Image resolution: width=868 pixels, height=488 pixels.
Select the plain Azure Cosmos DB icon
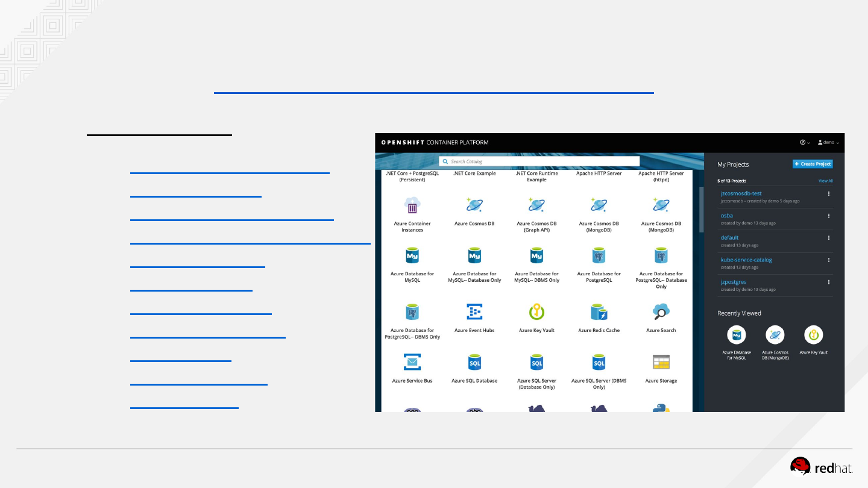[474, 205]
